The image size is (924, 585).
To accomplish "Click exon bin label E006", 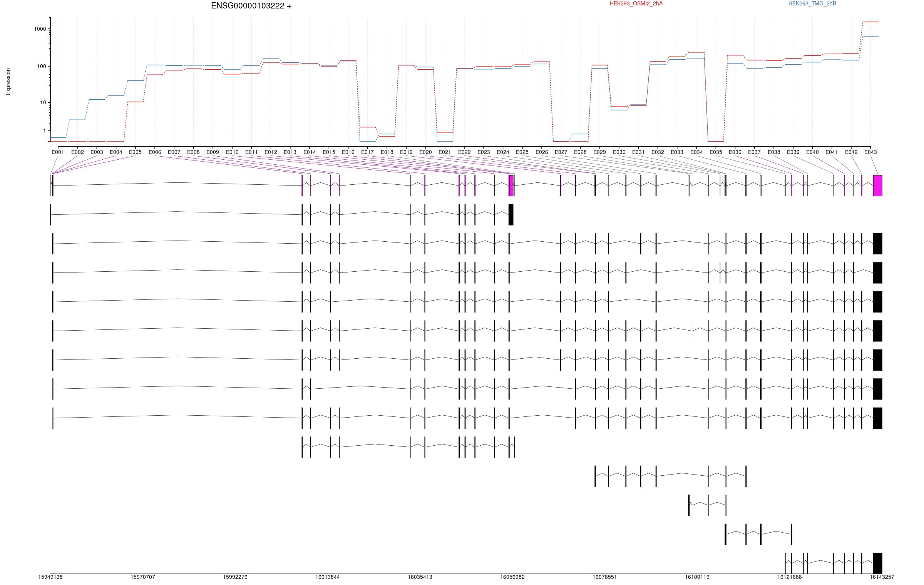I will (155, 152).
